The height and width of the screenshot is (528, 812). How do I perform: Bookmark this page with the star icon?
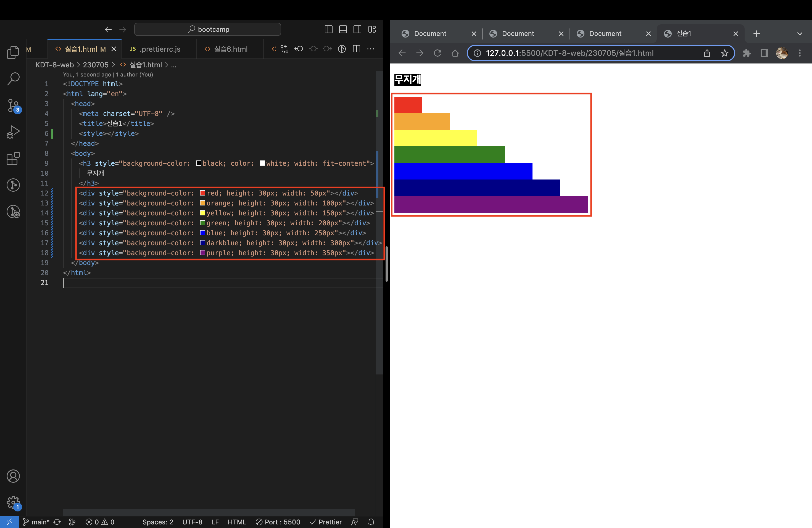[725, 53]
